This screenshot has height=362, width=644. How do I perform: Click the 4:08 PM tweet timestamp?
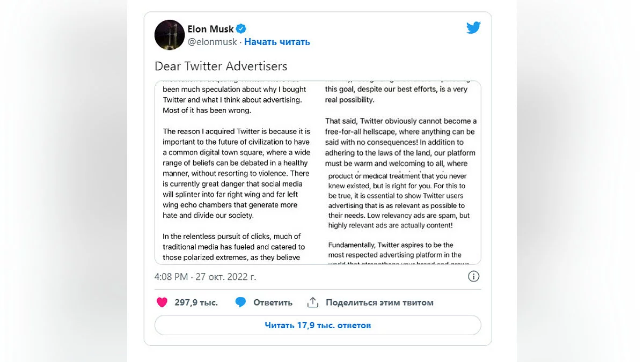pos(171,277)
